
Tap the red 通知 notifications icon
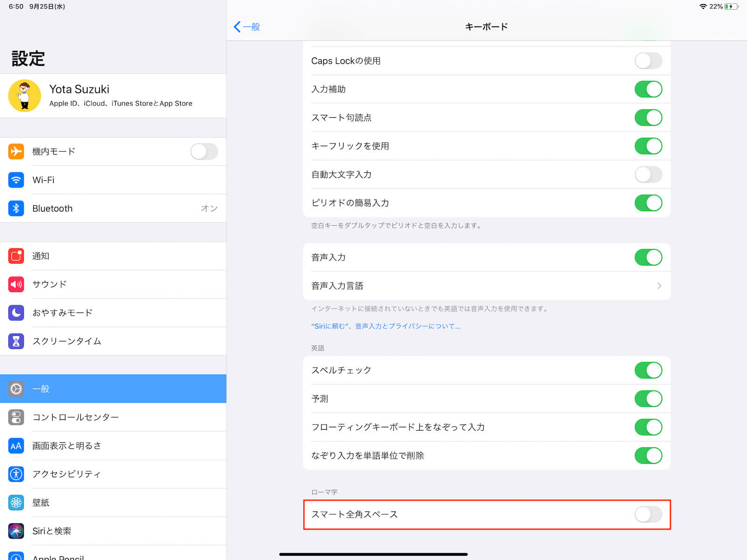[x=16, y=256]
